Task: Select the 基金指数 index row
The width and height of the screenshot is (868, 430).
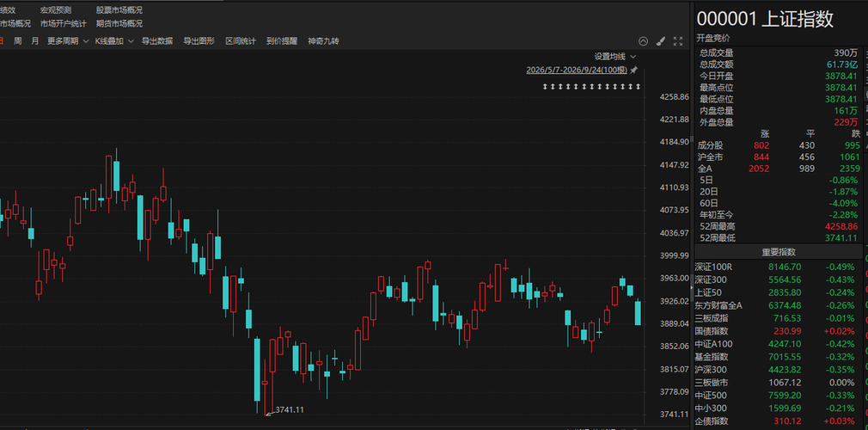Action: (x=777, y=357)
